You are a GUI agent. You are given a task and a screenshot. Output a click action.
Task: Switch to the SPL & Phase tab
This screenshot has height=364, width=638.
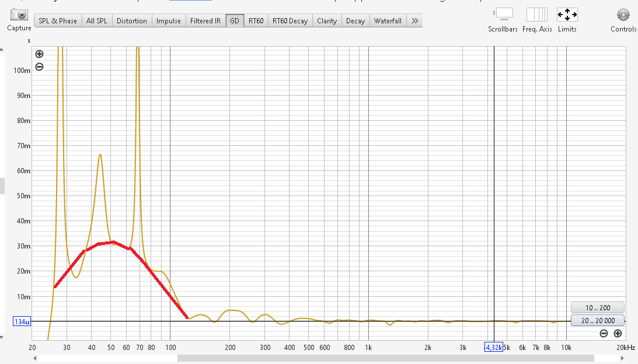[58, 21]
